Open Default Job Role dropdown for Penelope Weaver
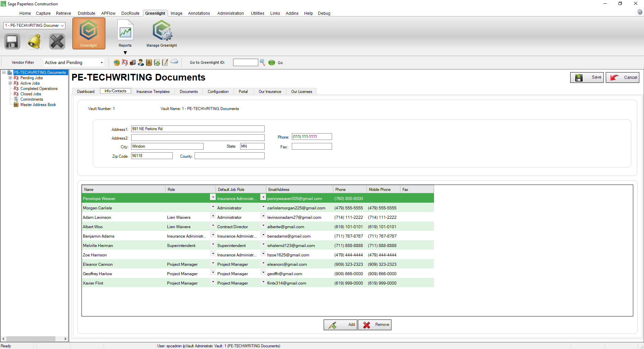Viewport: 644px width, 349px height. tap(263, 197)
